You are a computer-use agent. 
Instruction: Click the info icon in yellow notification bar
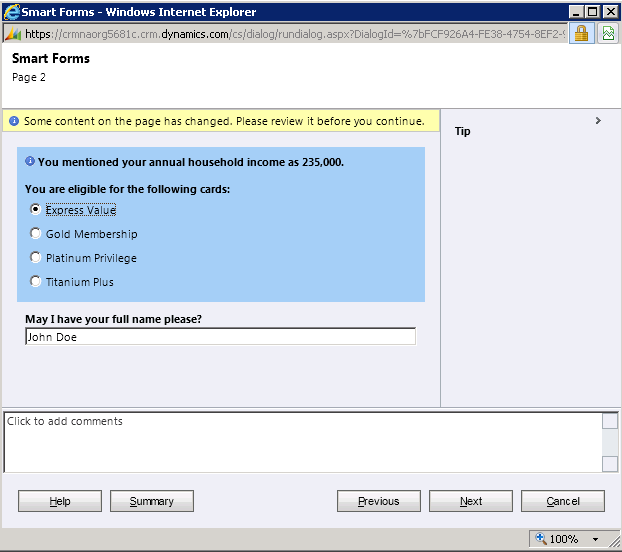(x=14, y=121)
